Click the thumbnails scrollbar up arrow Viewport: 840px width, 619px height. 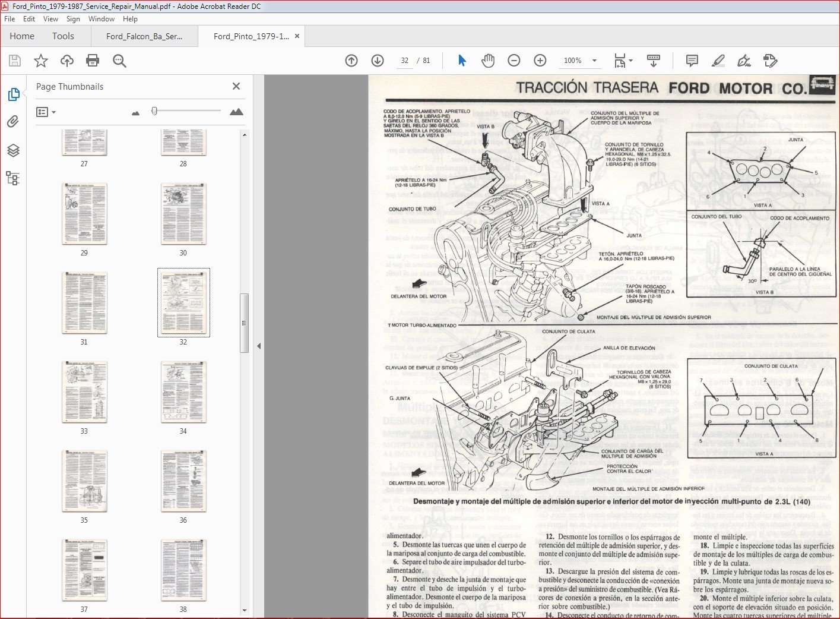[x=244, y=135]
